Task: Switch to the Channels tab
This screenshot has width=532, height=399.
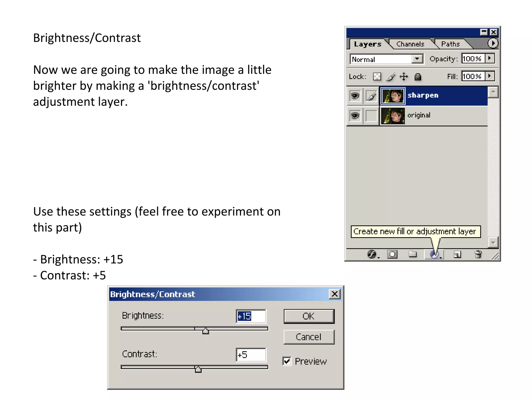Action: coord(410,44)
